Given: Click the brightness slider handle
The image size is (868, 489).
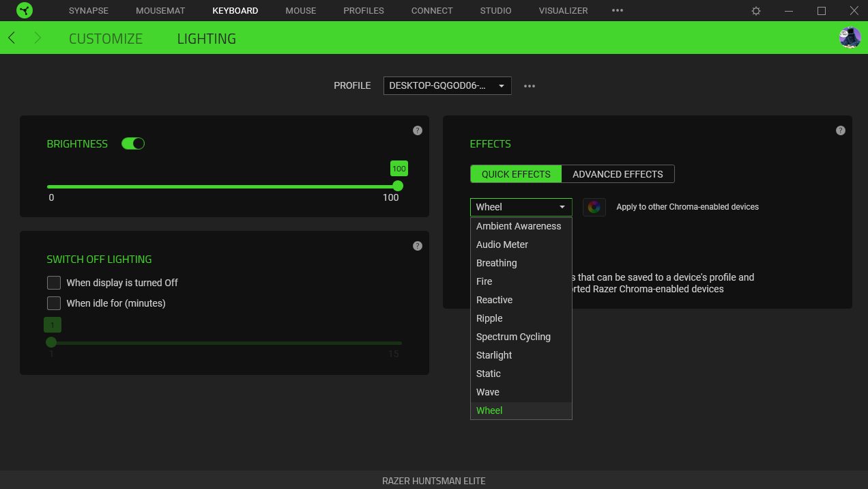Looking at the screenshot, I should point(398,186).
